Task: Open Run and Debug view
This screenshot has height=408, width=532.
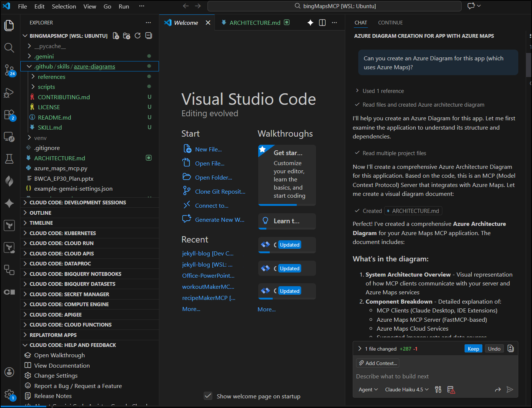Action: (x=9, y=93)
